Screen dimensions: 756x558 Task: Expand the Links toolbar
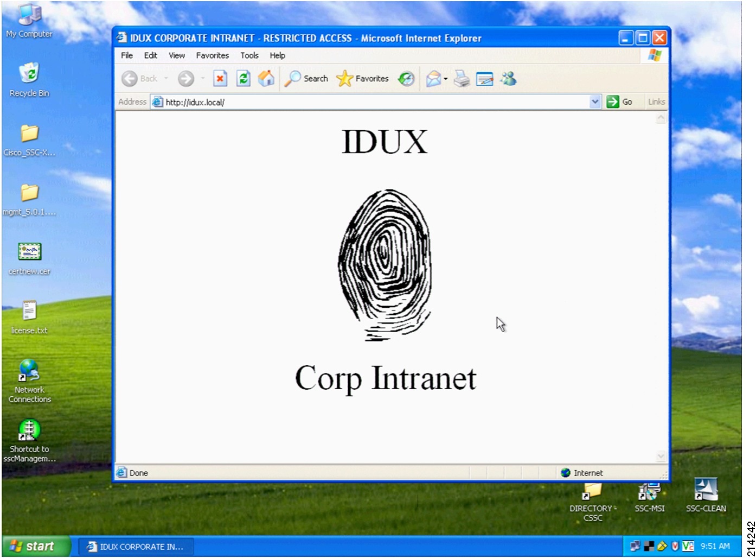click(x=656, y=102)
